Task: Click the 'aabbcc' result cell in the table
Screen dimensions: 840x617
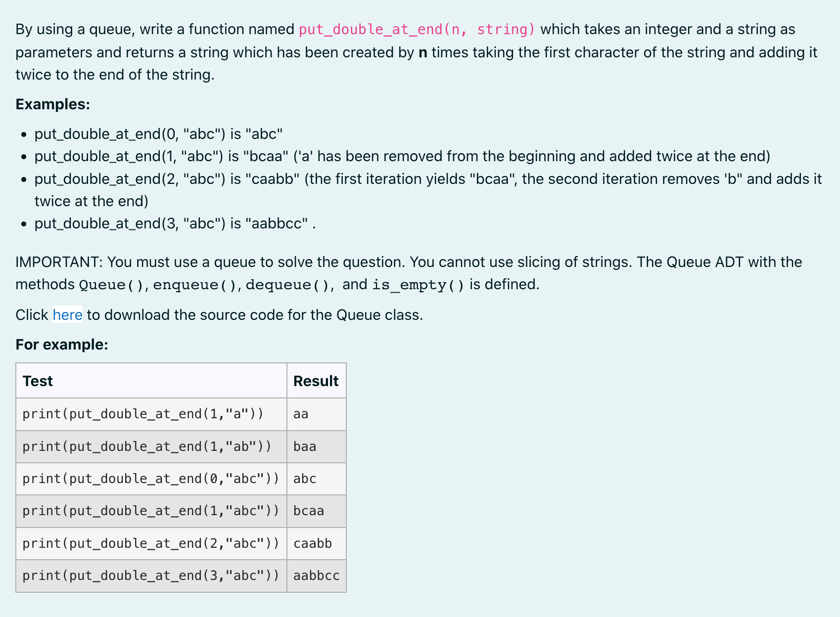Action: pos(316,575)
